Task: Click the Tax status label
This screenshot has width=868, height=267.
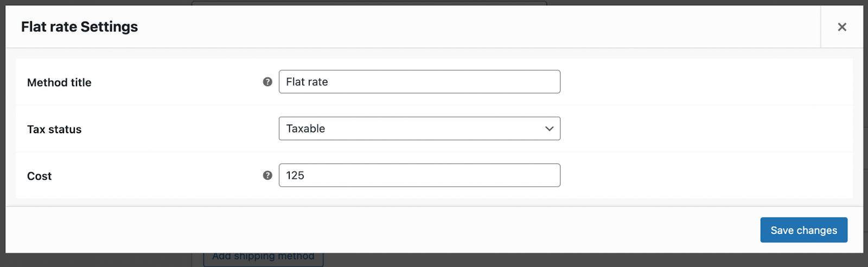Action: [54, 129]
